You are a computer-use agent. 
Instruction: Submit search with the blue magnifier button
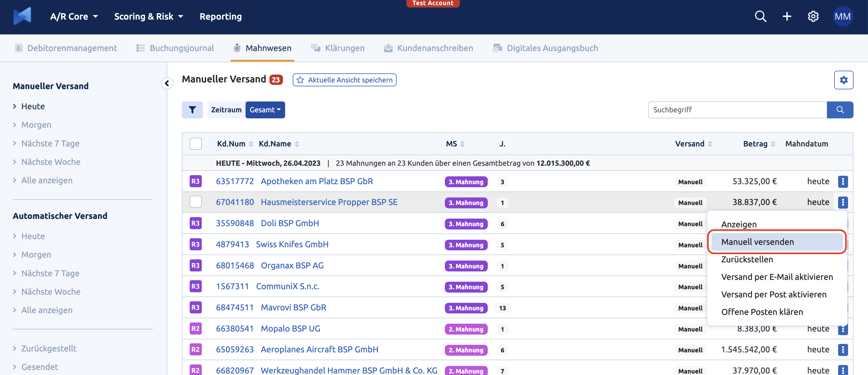(x=840, y=110)
